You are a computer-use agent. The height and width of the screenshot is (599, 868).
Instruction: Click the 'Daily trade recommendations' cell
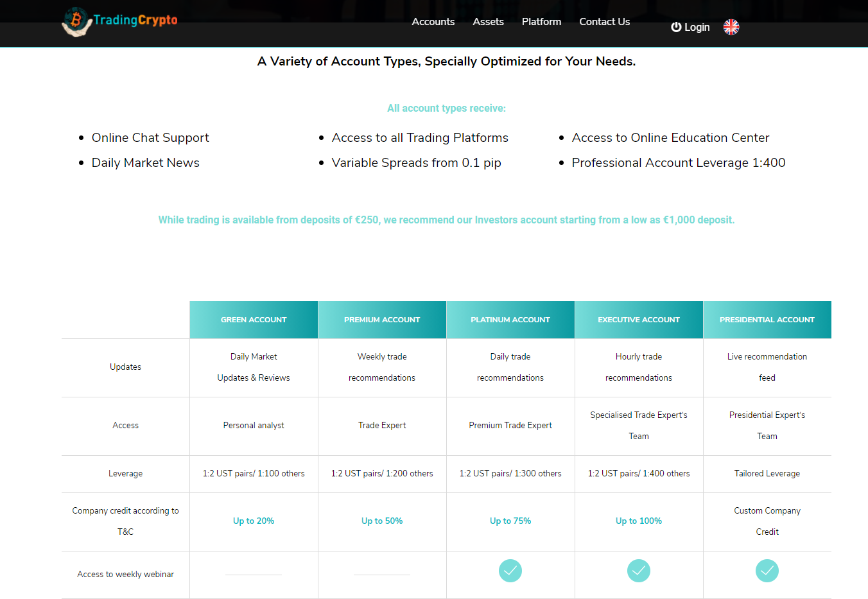point(510,367)
